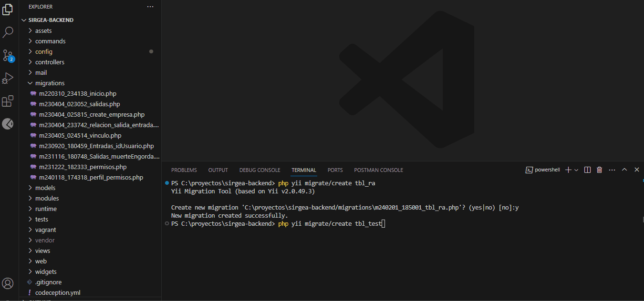The image size is (644, 301).
Task: Open the launch profile dropdown arrow
Action: (576, 170)
